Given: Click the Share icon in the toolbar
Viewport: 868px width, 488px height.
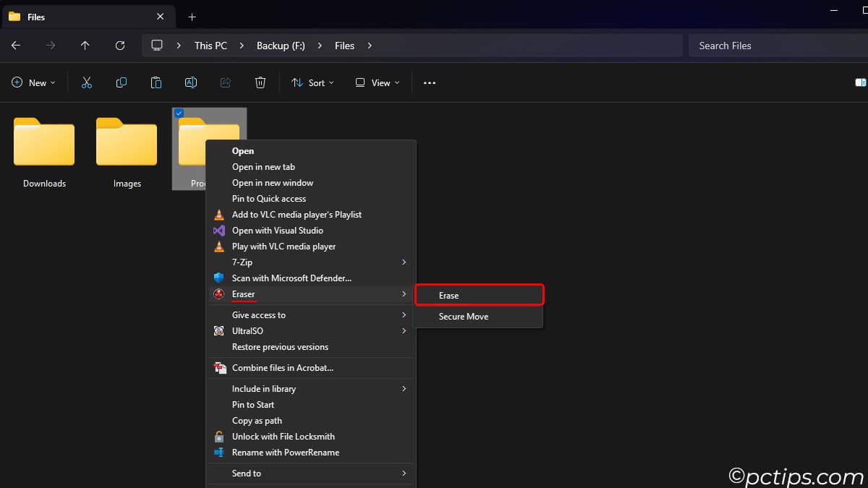Looking at the screenshot, I should tap(226, 82).
